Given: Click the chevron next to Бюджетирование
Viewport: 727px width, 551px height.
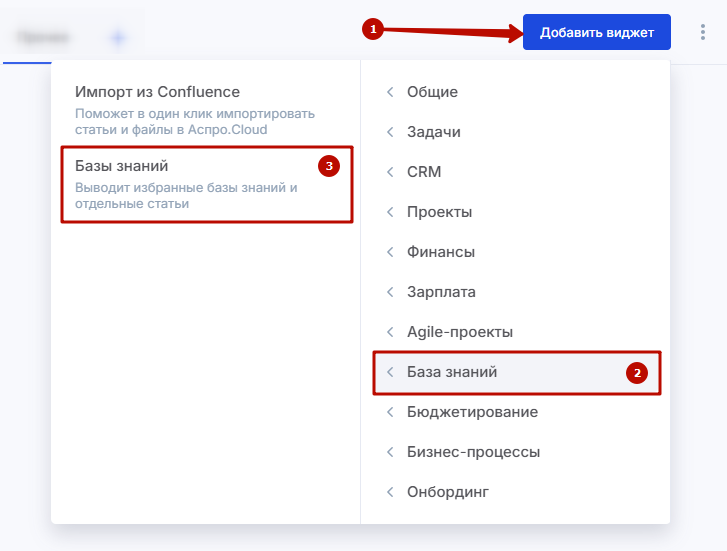Looking at the screenshot, I should (x=390, y=412).
